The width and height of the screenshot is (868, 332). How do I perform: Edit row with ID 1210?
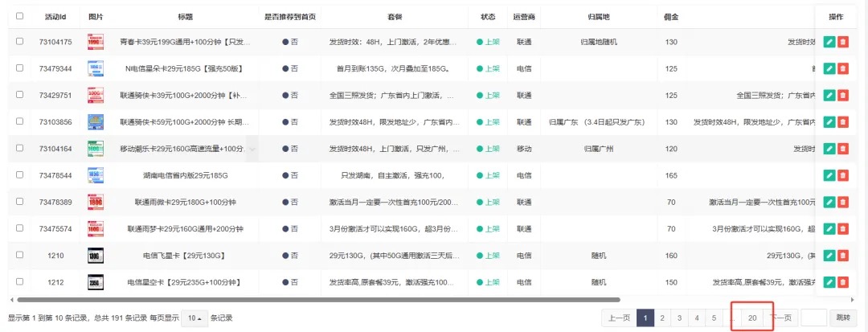pos(829,255)
